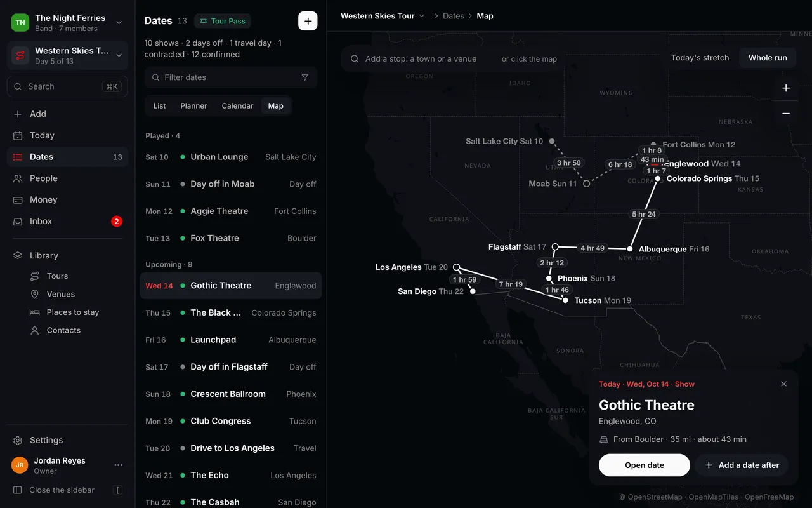Image resolution: width=812 pixels, height=508 pixels.
Task: Click the Filter dates input
Action: tap(231, 77)
